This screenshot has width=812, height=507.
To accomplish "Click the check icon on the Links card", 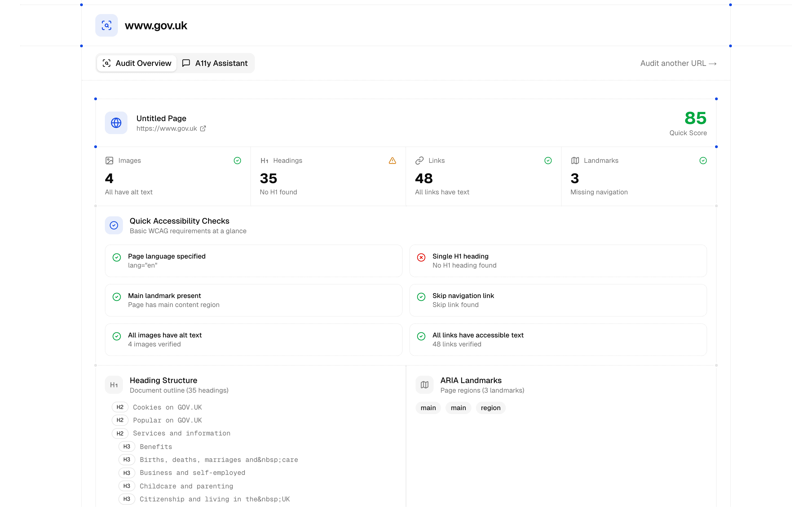I will (x=548, y=161).
